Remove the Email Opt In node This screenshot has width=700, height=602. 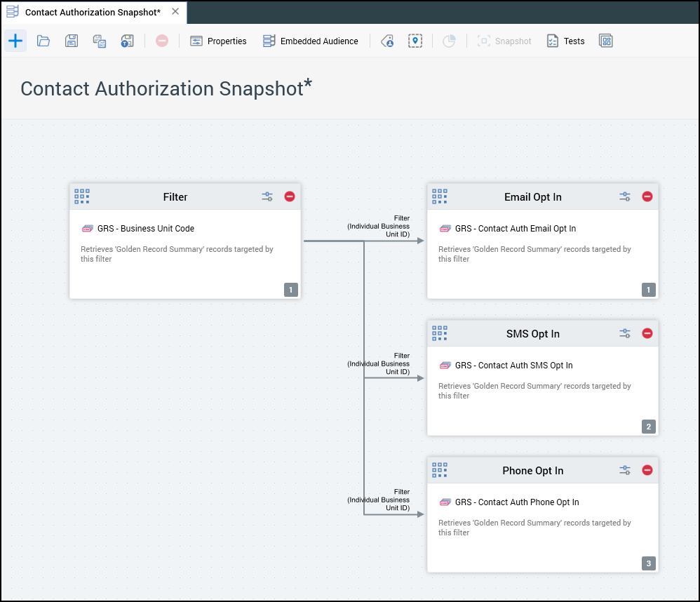click(647, 196)
